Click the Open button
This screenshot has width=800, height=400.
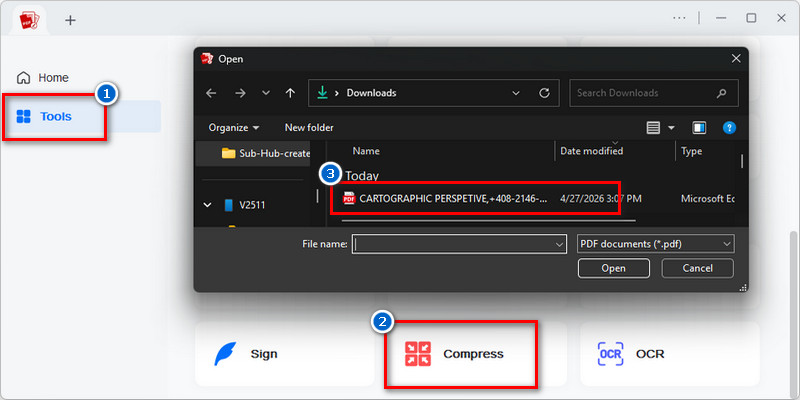(x=613, y=268)
